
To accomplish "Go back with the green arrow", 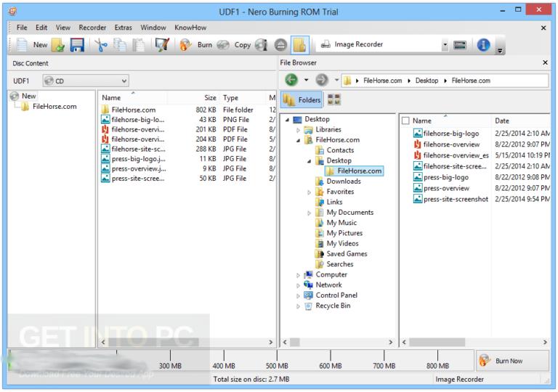I will (x=291, y=80).
